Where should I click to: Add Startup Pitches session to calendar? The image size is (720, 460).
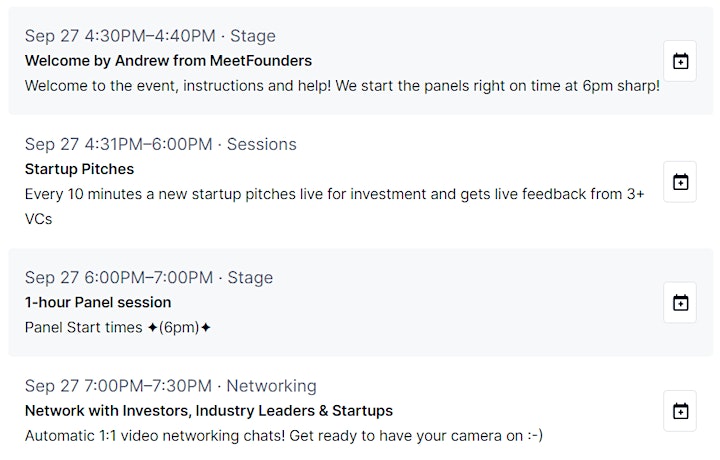click(x=680, y=182)
